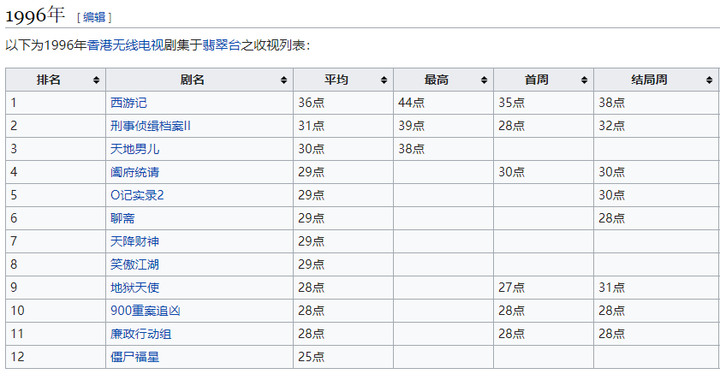Open the 聊斋 drama link
720x380 pixels.
(123, 218)
